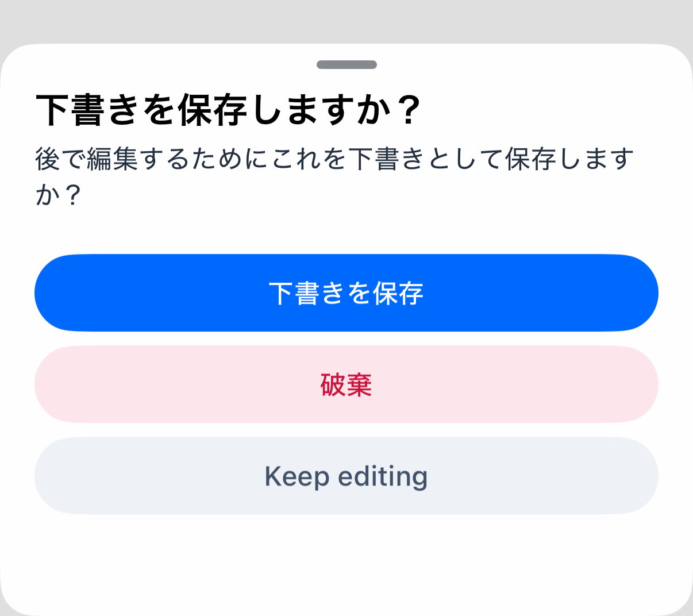
Task: Select the destructive 破棄 action
Action: tap(346, 384)
